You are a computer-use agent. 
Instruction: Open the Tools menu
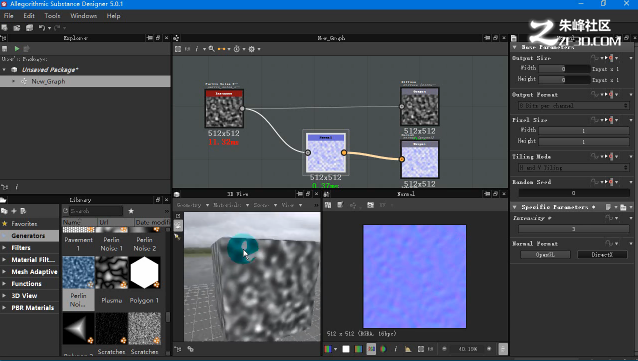(x=52, y=16)
